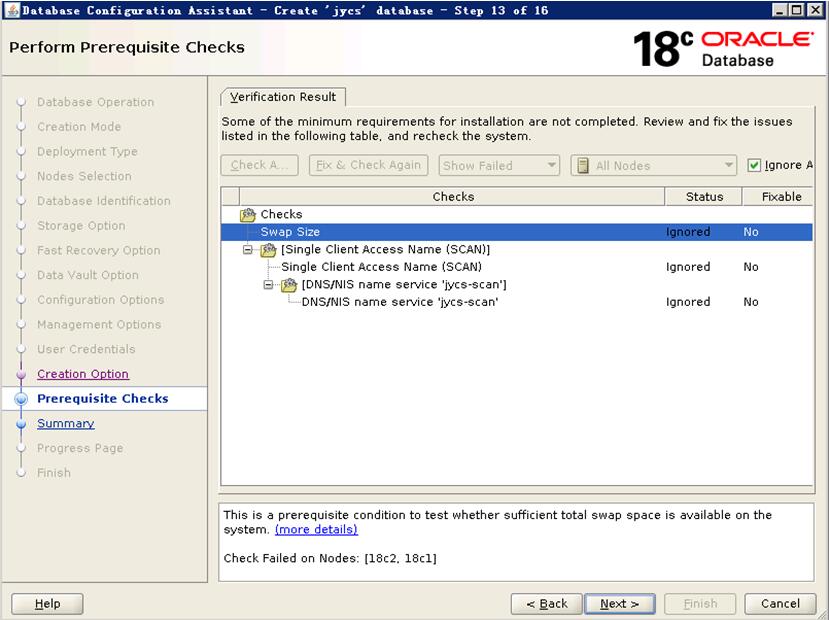Click the User Credentials step label
Image resolution: width=829 pixels, height=620 pixels.
click(86, 349)
